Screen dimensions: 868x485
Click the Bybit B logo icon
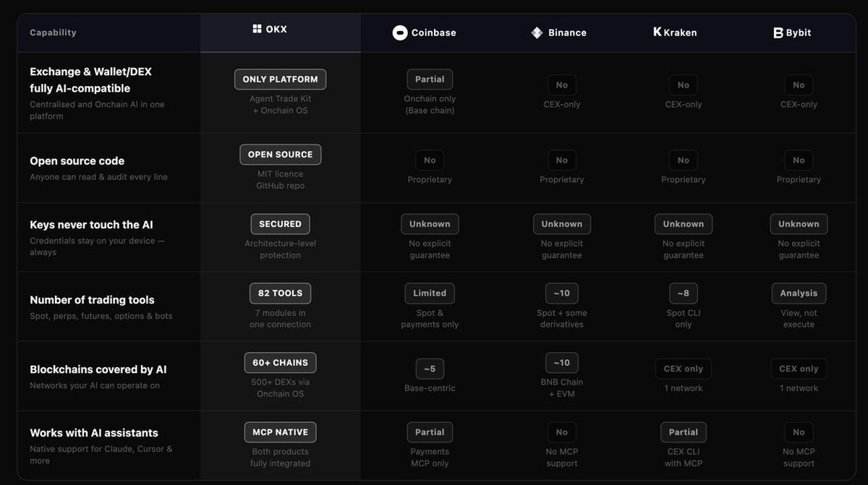pyautogui.click(x=778, y=32)
